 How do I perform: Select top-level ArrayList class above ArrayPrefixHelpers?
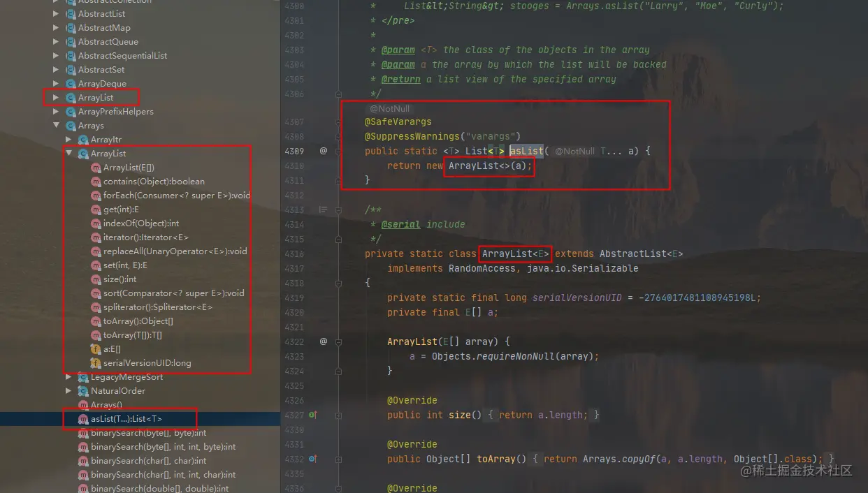96,98
